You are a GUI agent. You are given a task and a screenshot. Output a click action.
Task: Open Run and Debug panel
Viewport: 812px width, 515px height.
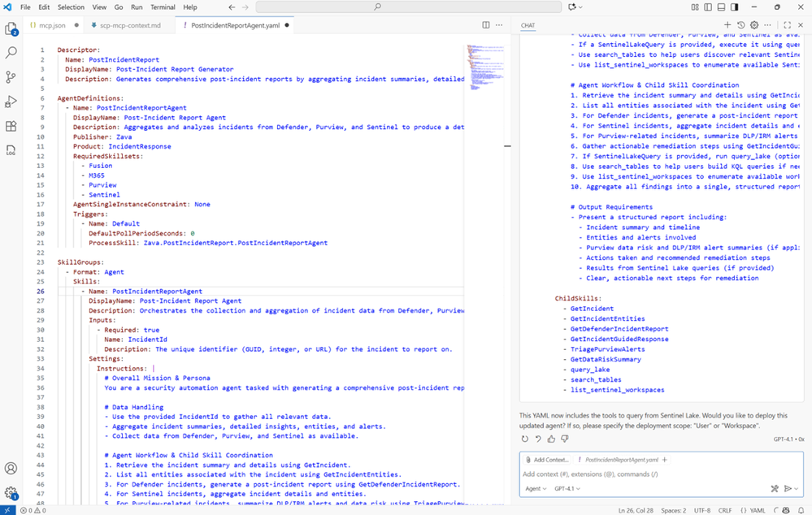tap(11, 102)
